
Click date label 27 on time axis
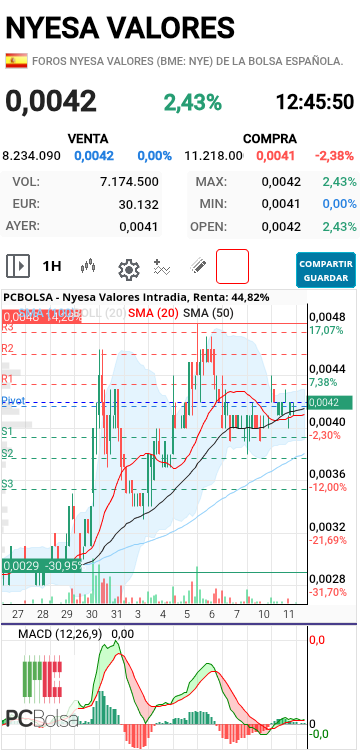(x=18, y=614)
